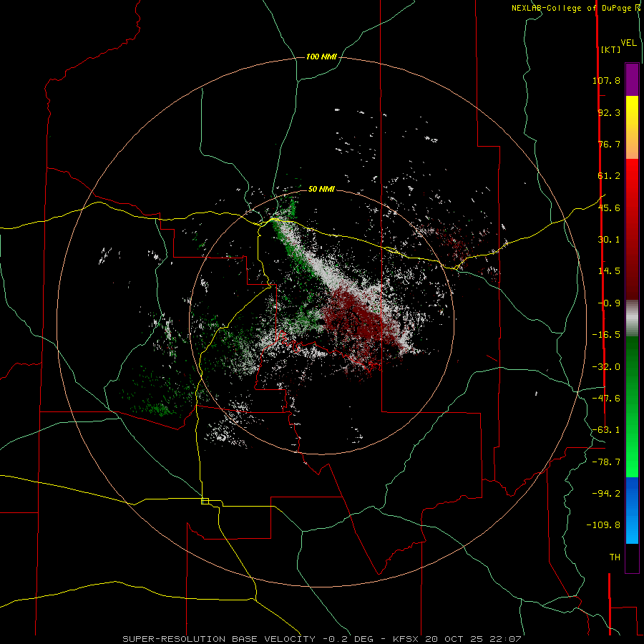Click the 14.5 value on velocity scale
The image size is (644, 644).
(x=609, y=271)
